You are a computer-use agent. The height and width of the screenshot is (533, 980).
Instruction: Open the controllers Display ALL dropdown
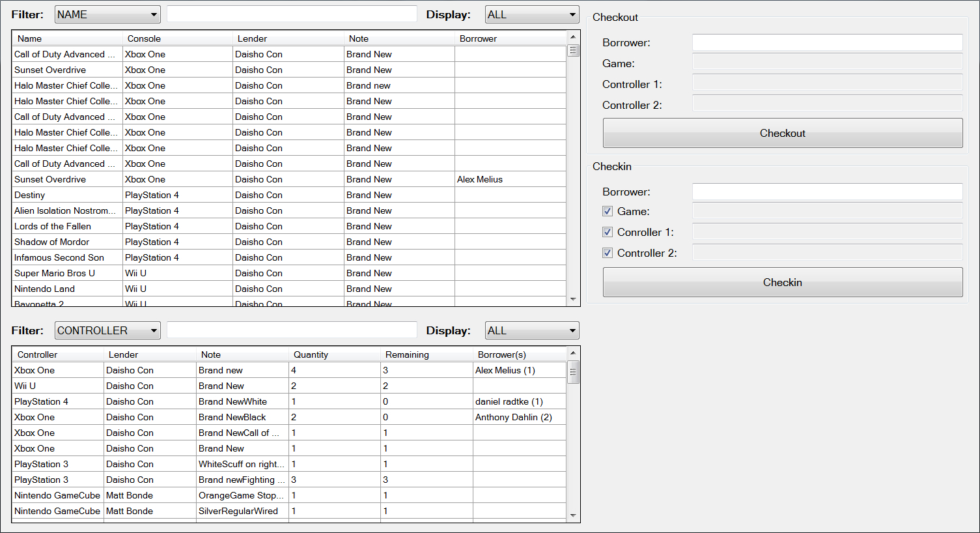(x=532, y=330)
